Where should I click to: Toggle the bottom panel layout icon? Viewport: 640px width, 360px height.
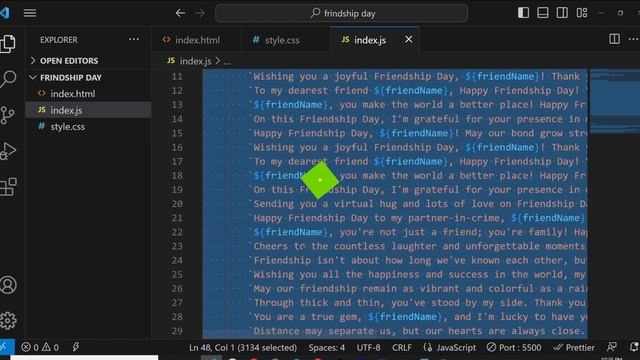point(542,13)
